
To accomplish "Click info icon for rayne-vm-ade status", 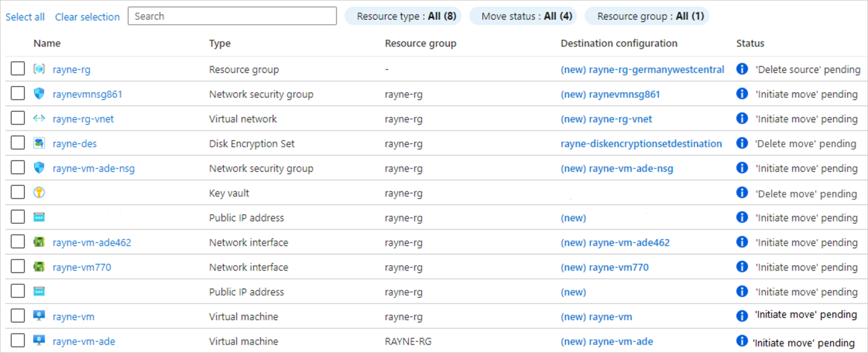I will click(742, 341).
